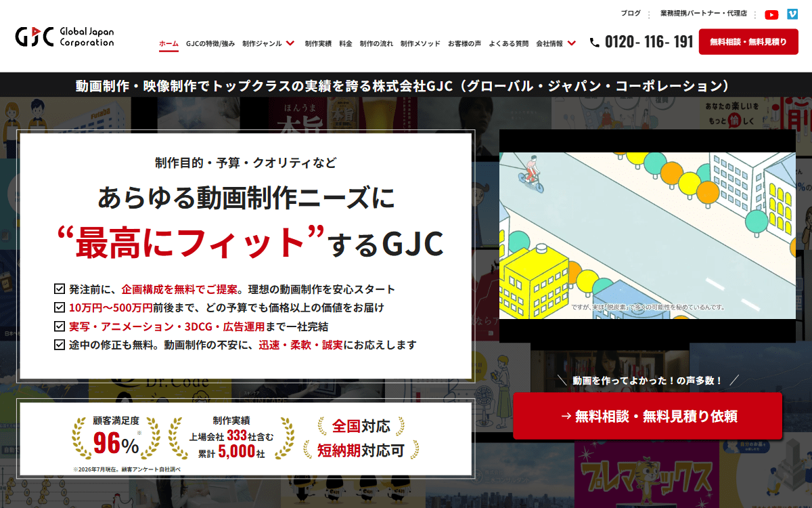Go to the ホーム tab
This screenshot has height=508, width=812.
point(169,43)
